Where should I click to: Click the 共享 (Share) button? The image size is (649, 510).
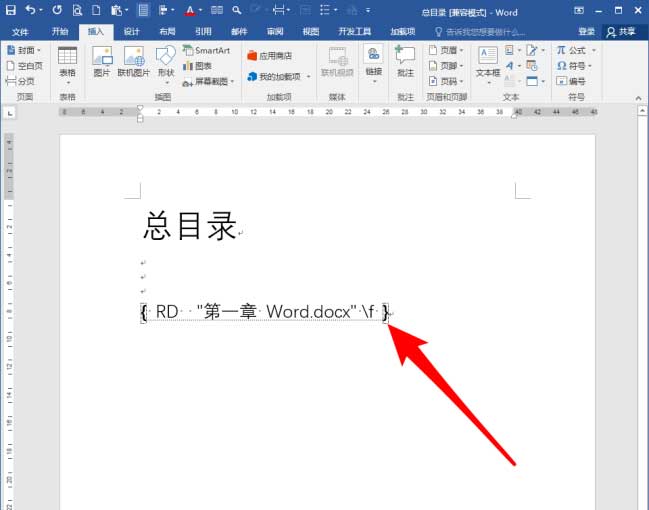(x=621, y=32)
